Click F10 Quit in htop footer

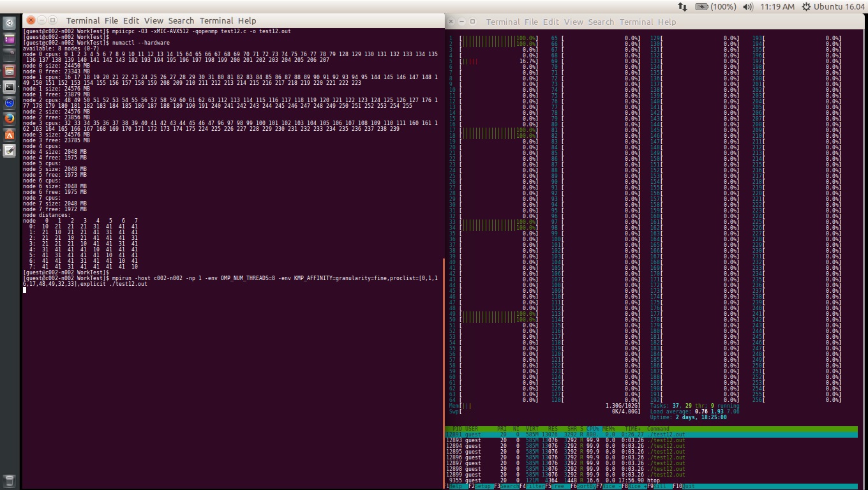click(x=684, y=486)
